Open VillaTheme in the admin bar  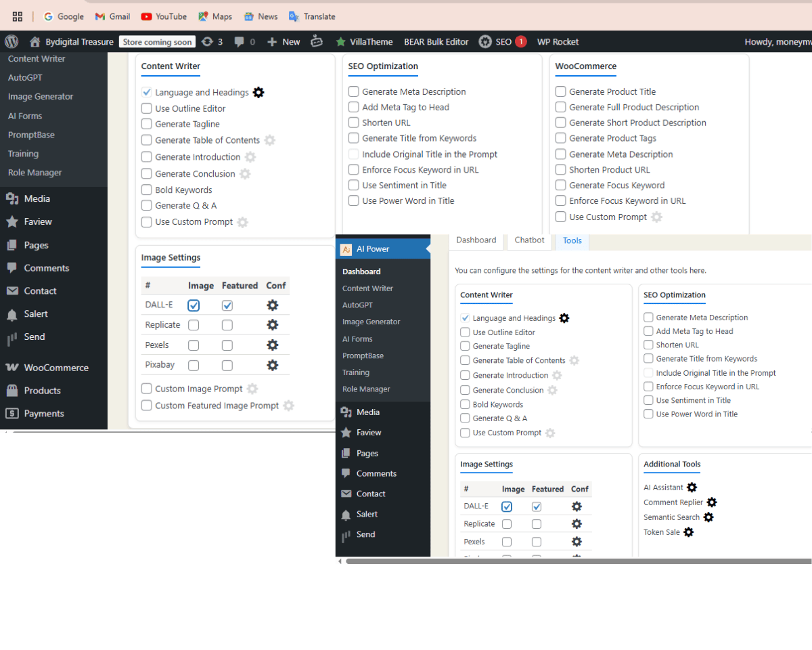click(x=364, y=41)
